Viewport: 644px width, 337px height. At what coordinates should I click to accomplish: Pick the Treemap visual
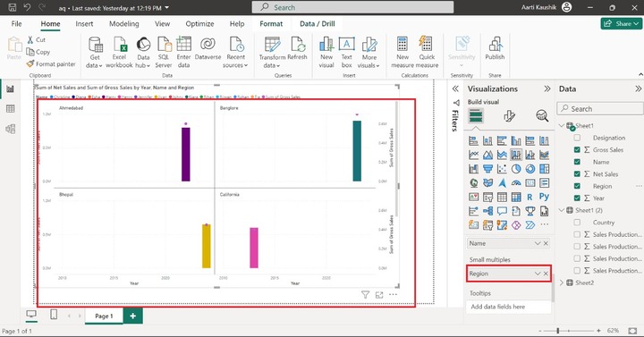(x=544, y=169)
